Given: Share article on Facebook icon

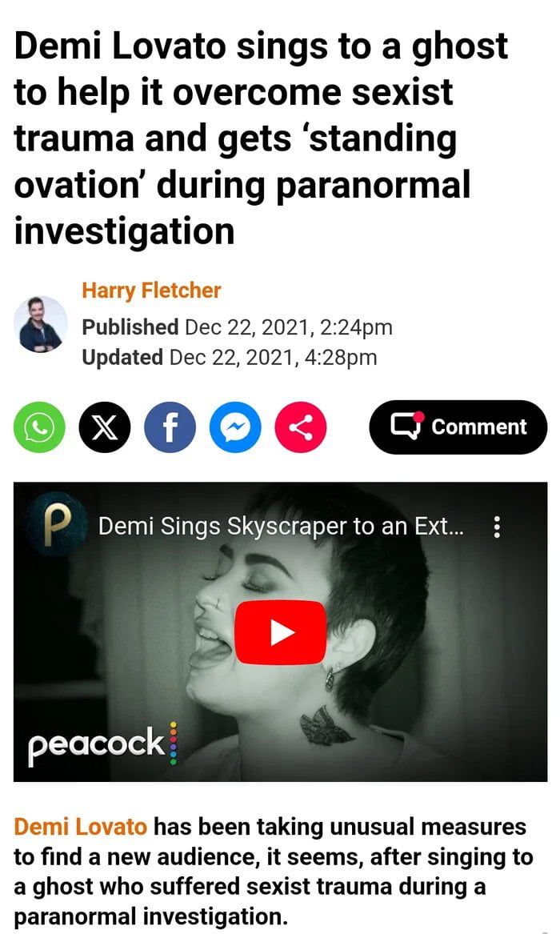Looking at the screenshot, I should point(170,427).
